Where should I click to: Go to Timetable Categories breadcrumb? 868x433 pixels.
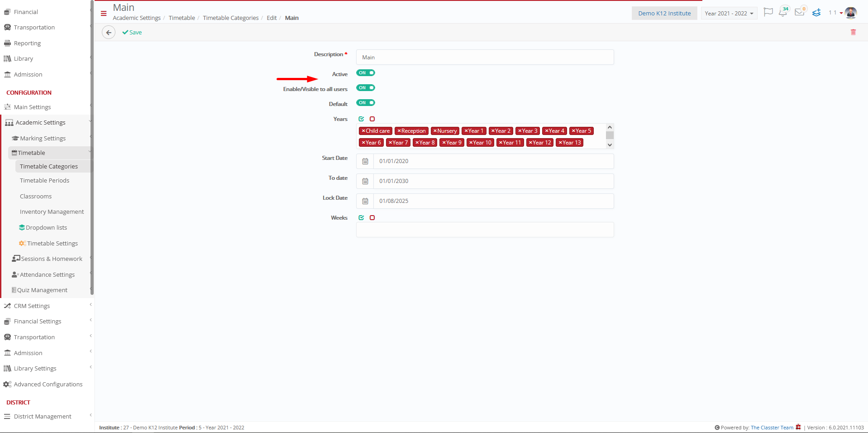point(231,18)
